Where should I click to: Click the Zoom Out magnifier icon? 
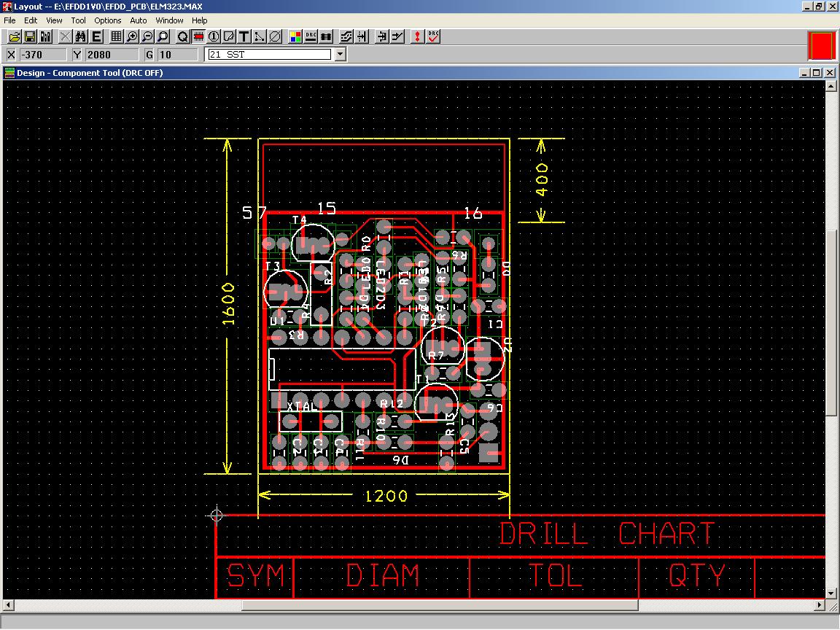click(147, 36)
